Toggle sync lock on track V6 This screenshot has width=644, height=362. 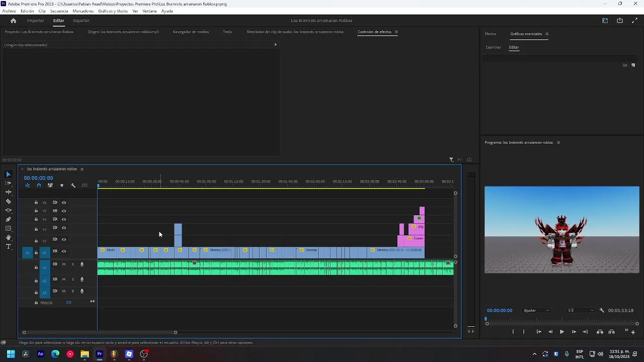click(55, 203)
